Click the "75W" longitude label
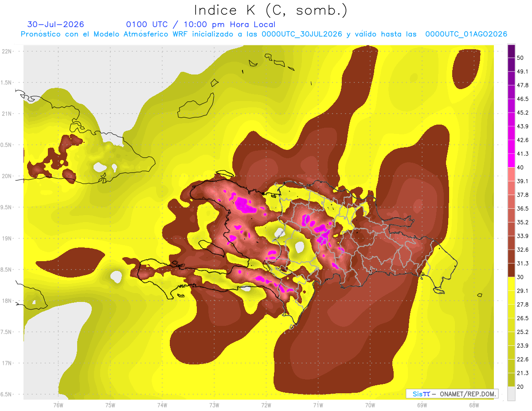This screenshot has height=411, width=532. pos(110,405)
